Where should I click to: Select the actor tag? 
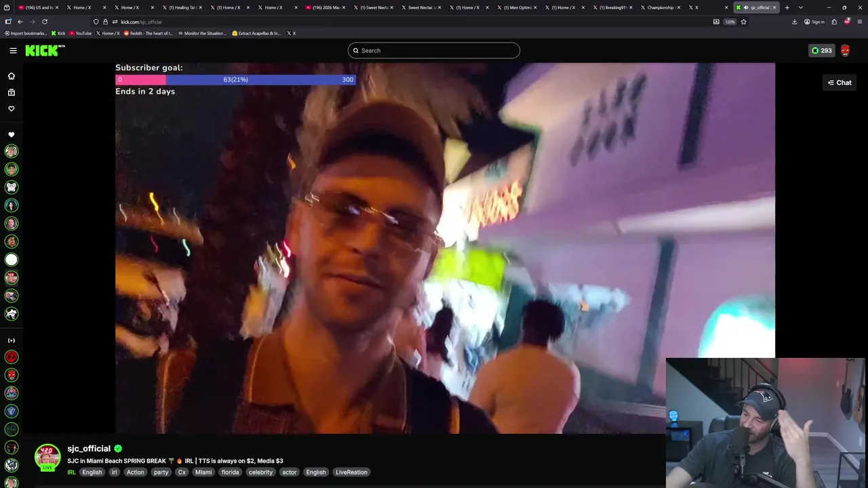pos(290,472)
